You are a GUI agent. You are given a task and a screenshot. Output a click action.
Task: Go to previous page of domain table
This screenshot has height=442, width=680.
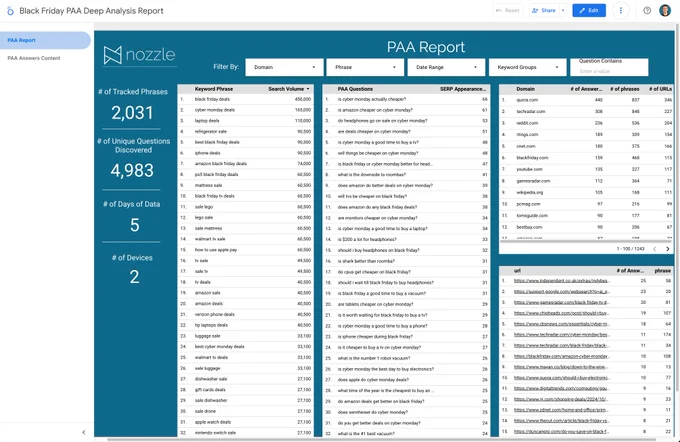coord(654,249)
